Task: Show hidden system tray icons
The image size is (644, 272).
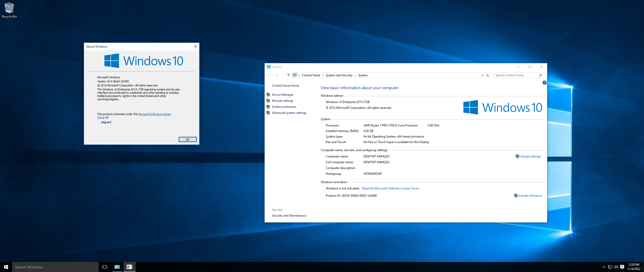Action: coord(604,267)
